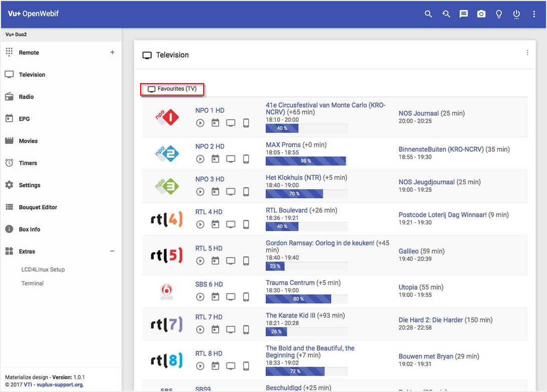Click the power icon in header
547x392 pixels.
point(516,14)
